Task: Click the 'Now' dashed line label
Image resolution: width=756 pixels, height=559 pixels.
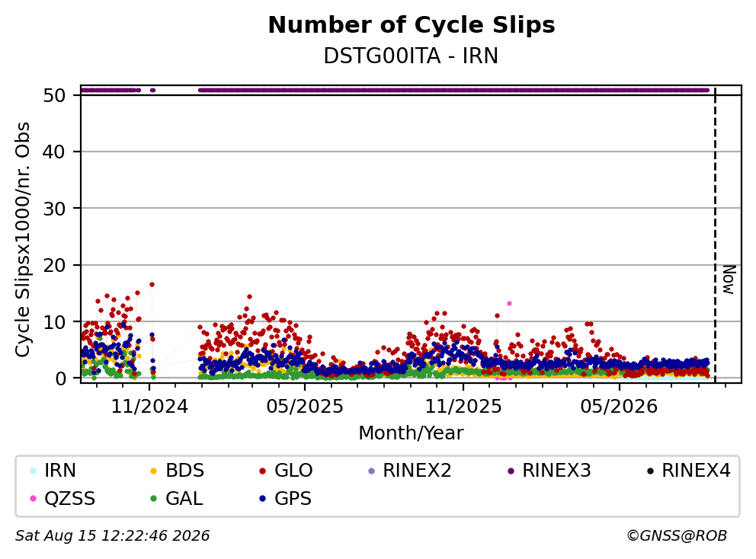Action: [729, 279]
